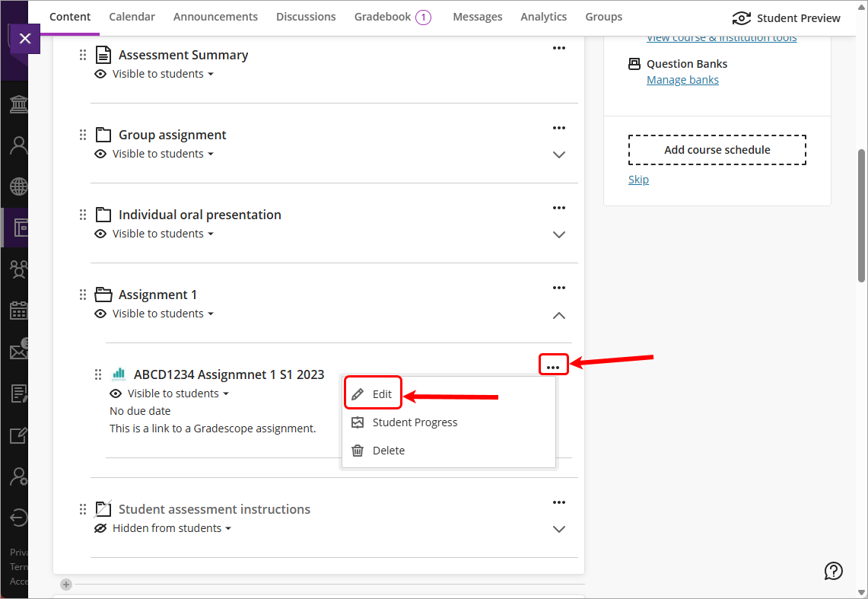
Task: Click the globe icon in the left sidebar
Action: pyautogui.click(x=17, y=186)
